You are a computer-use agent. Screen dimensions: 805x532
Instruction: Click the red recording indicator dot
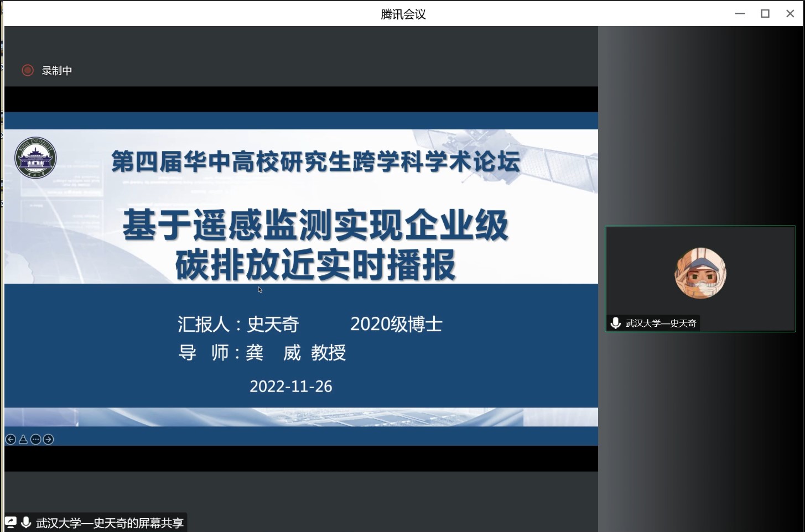pyautogui.click(x=28, y=70)
